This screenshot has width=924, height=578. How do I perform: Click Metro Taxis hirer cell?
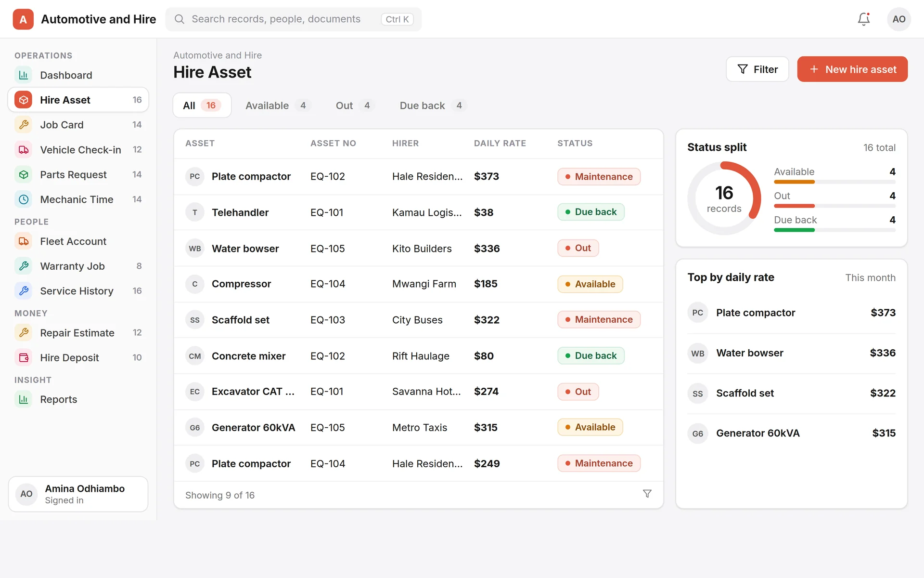tap(420, 428)
